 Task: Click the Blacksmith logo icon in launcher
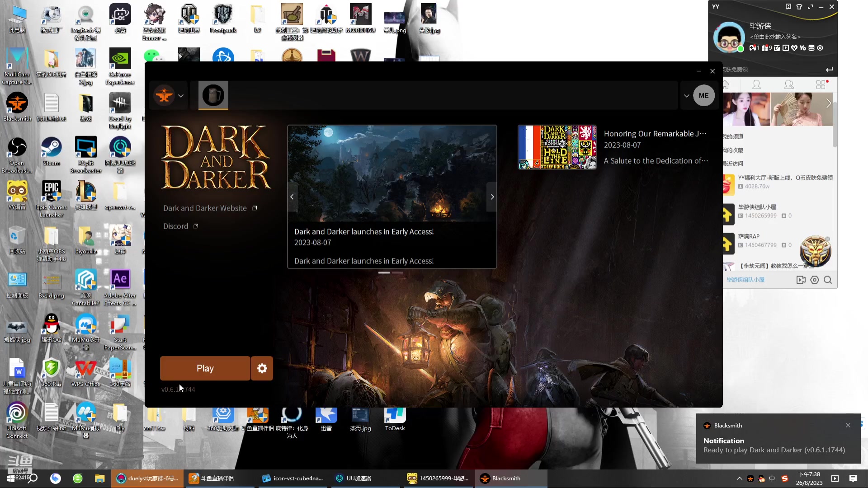point(164,95)
